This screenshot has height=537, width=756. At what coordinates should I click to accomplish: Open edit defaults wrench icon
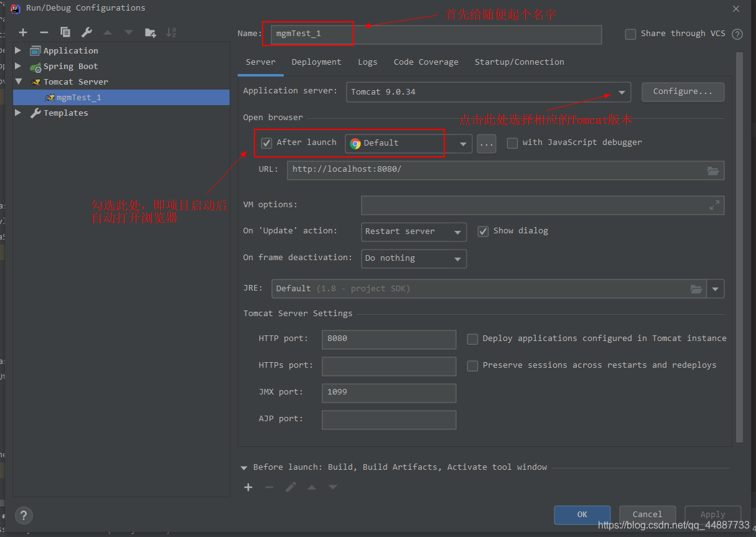pyautogui.click(x=86, y=32)
